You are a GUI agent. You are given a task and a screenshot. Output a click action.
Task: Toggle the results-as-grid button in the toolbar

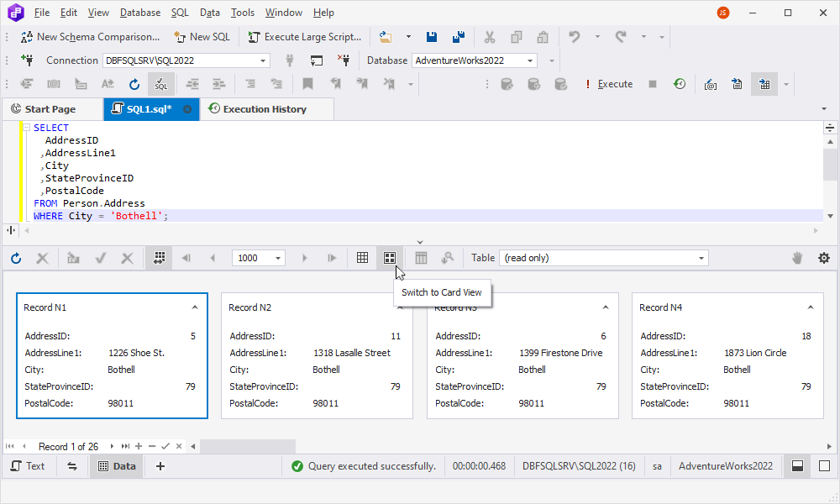pyautogui.click(x=764, y=84)
